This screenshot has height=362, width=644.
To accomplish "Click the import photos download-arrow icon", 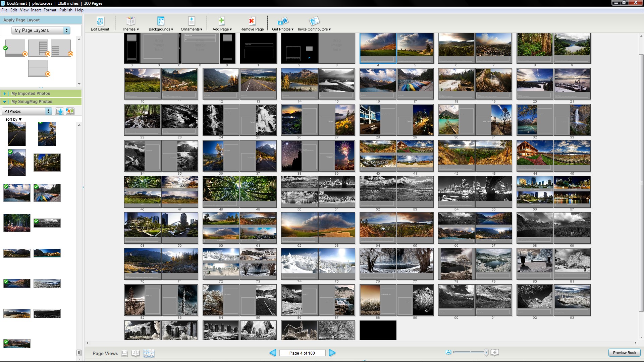I will click(x=59, y=111).
